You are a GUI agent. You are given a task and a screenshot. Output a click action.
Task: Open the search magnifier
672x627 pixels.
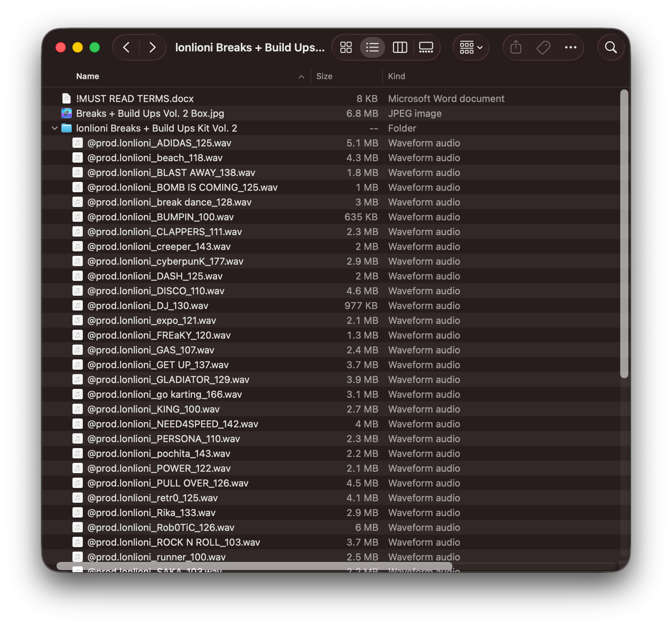click(611, 47)
